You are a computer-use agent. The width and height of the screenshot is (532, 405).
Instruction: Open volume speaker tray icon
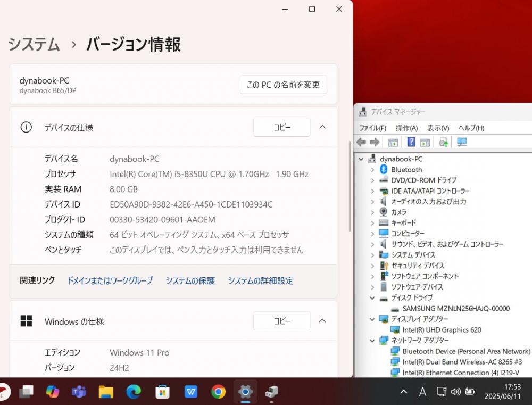(456, 392)
